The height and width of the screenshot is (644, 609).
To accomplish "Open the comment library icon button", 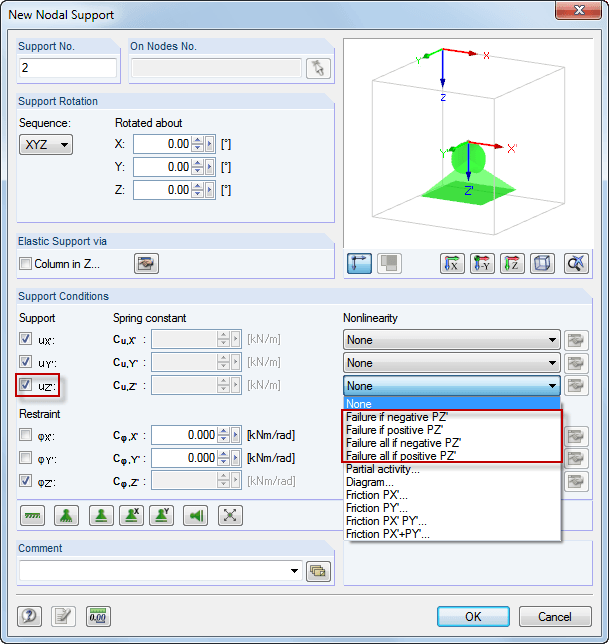I will [x=318, y=571].
